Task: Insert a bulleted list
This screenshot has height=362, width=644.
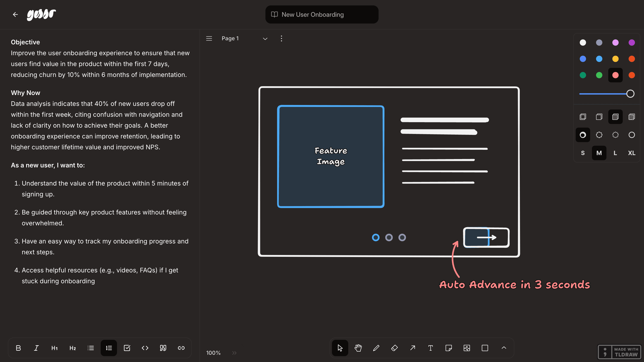Action: coord(91,348)
